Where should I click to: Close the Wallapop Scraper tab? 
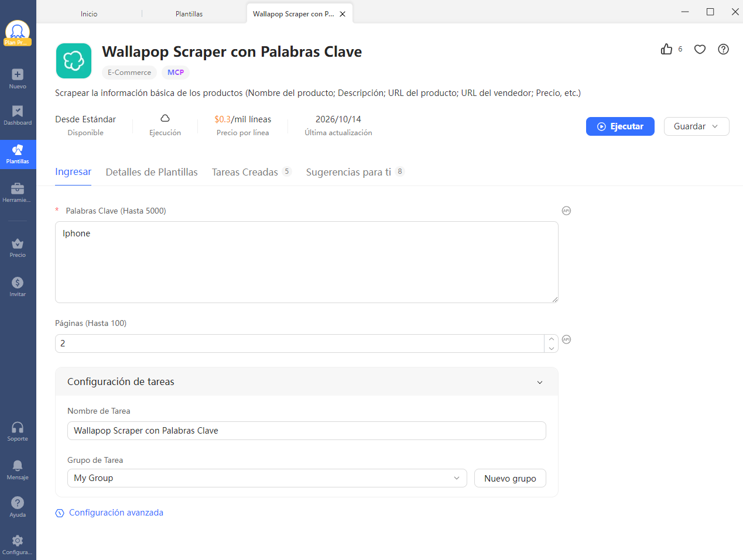click(343, 14)
